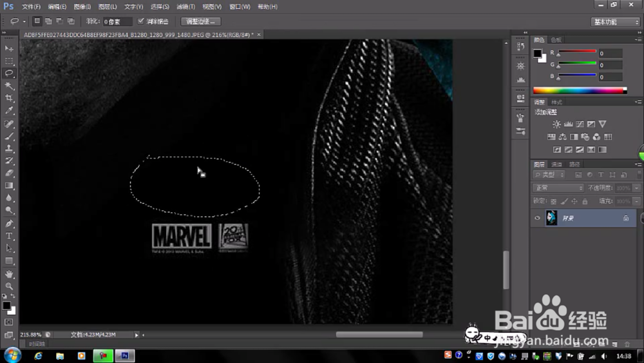Select the Path Selection tool
This screenshot has width=644, height=363.
[x=9, y=248]
